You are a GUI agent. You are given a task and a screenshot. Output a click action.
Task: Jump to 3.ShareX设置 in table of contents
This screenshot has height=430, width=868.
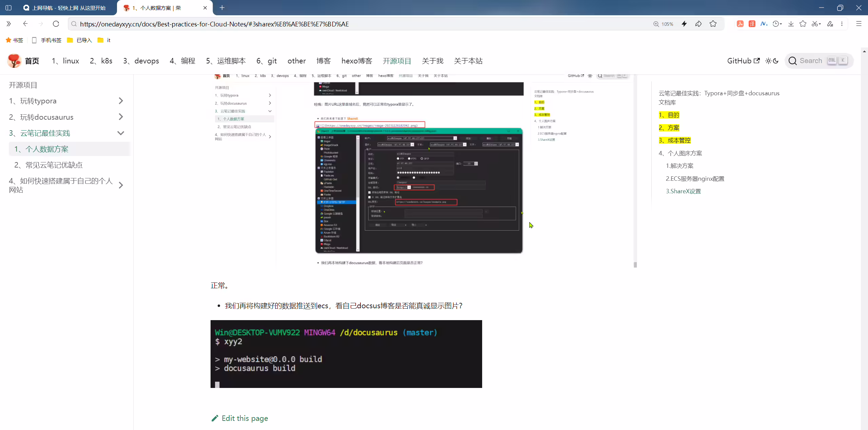(x=683, y=191)
